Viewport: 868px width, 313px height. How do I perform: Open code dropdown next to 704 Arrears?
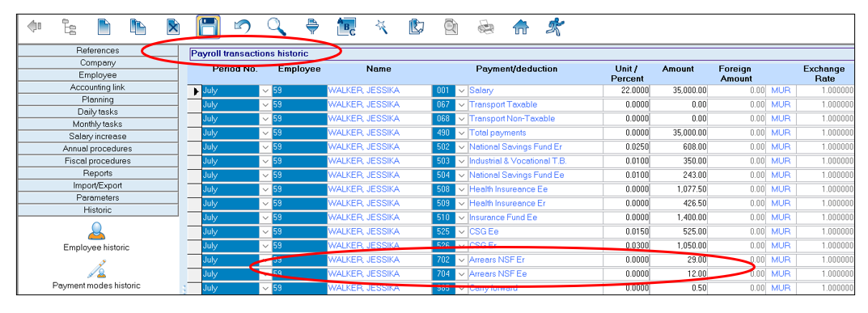(462, 273)
